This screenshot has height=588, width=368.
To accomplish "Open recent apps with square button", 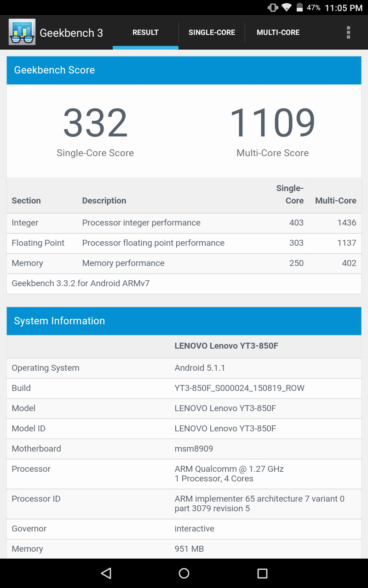I will 262,573.
